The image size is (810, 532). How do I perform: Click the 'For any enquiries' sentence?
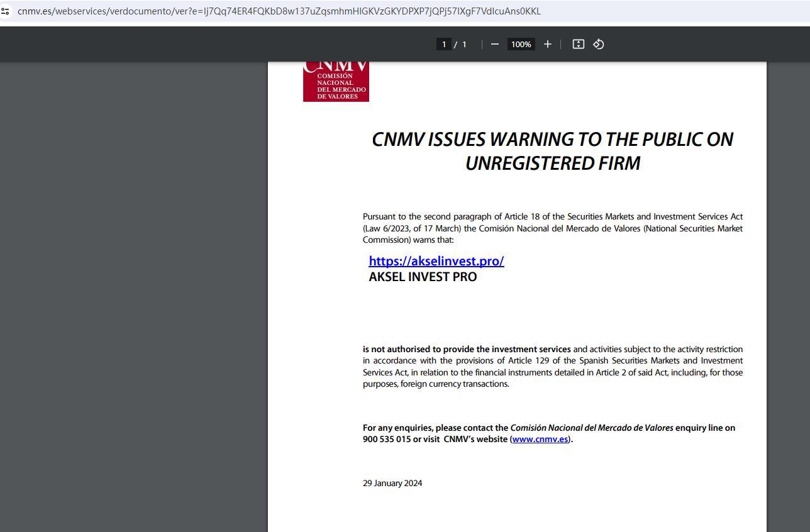point(435,428)
